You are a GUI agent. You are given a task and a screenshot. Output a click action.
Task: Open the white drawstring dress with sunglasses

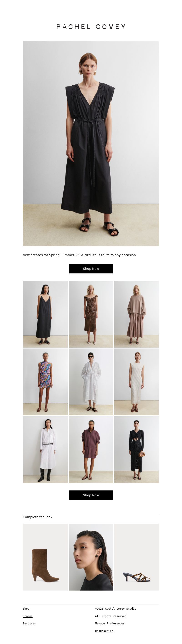pyautogui.click(x=91, y=382)
